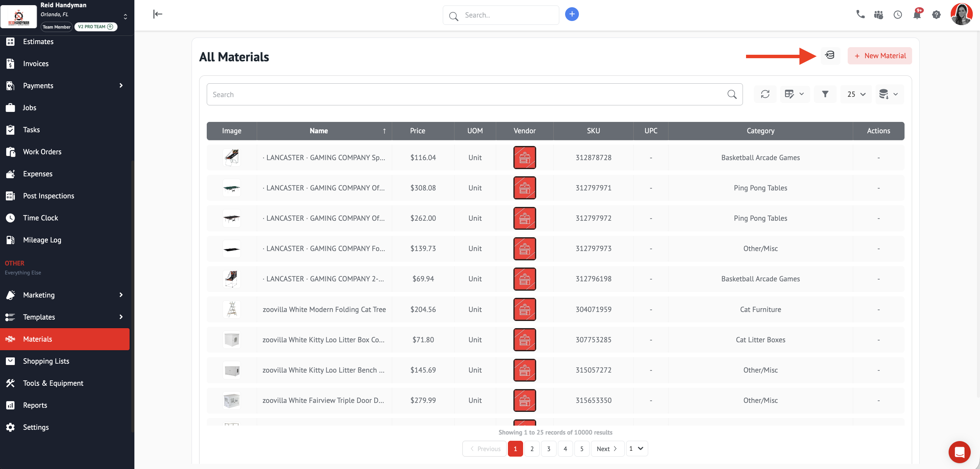Open vendor icon for SKU 312796198
This screenshot has width=980, height=469.
click(x=524, y=279)
